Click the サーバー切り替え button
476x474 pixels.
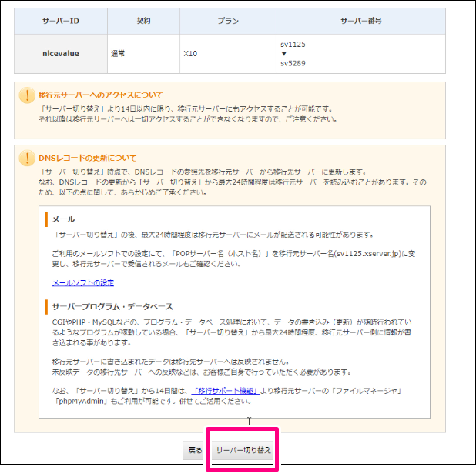(x=243, y=450)
